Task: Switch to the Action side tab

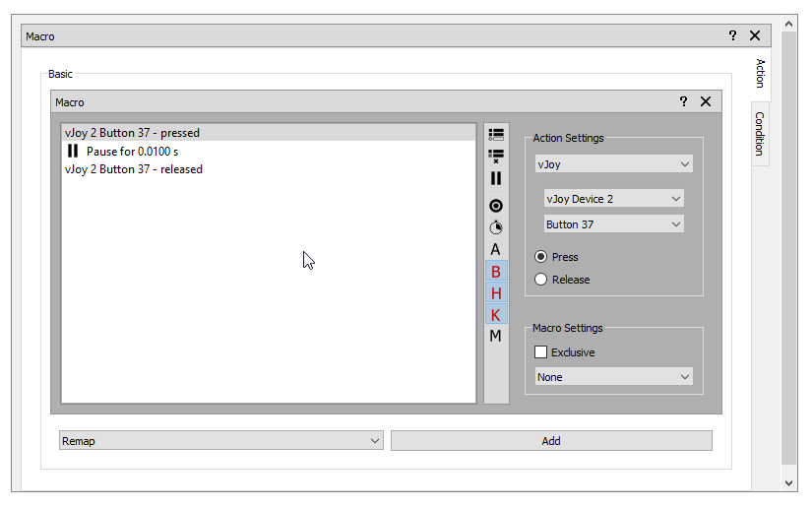Action: 760,73
